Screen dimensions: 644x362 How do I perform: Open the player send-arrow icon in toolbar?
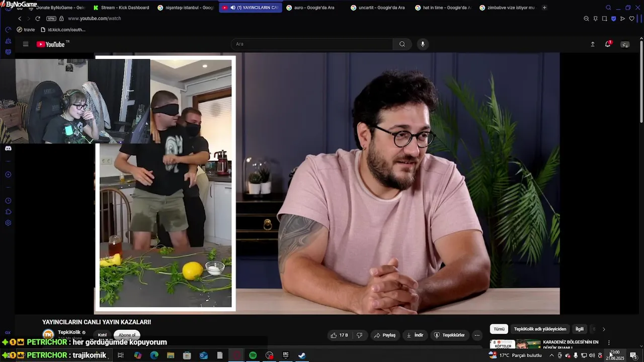click(622, 19)
